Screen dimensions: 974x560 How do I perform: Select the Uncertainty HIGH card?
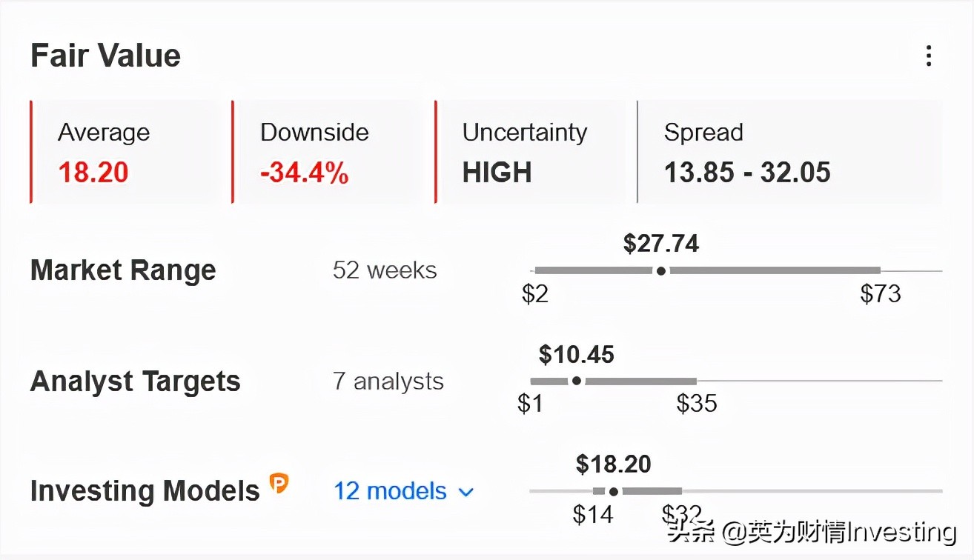pyautogui.click(x=529, y=153)
